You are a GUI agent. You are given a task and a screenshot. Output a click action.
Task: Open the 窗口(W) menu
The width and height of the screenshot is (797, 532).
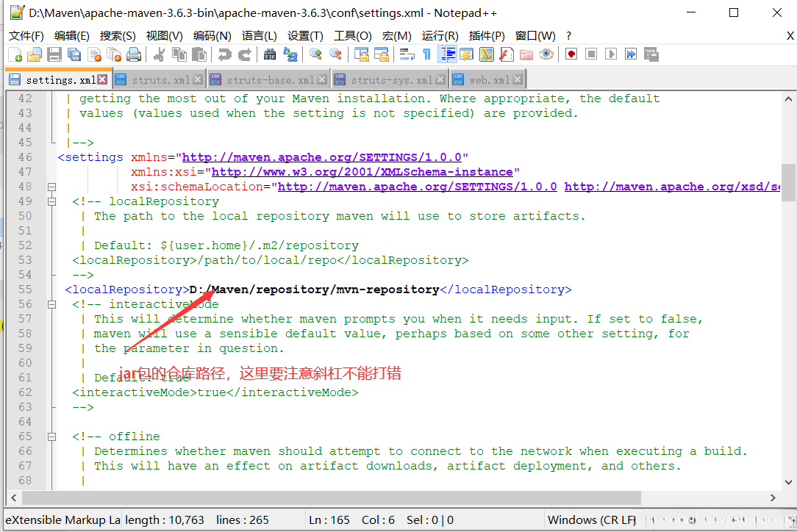pos(535,35)
